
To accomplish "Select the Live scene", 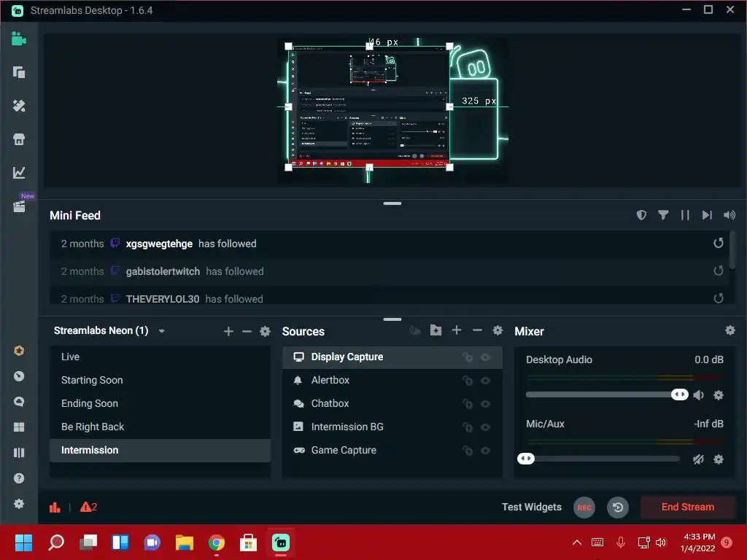I will (x=160, y=357).
